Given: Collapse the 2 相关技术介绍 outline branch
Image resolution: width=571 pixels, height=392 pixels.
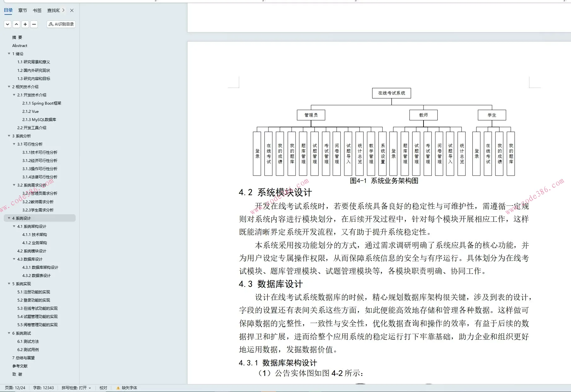Looking at the screenshot, I should tap(9, 86).
